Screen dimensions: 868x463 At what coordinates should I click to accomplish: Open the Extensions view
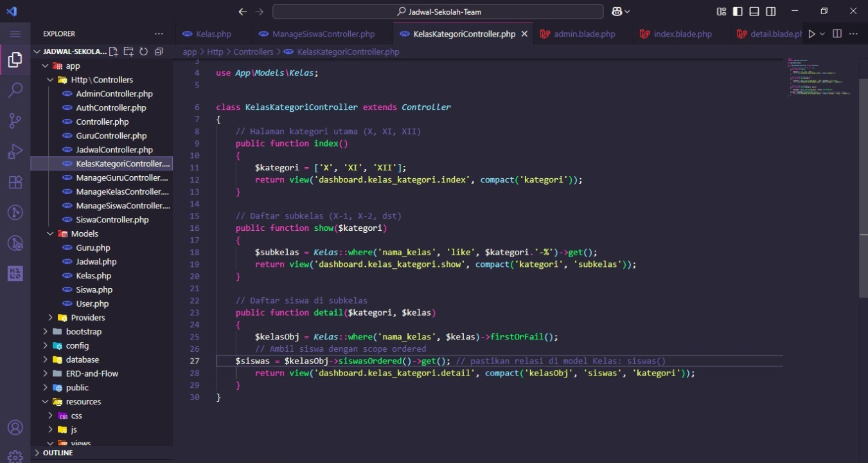tap(15, 183)
